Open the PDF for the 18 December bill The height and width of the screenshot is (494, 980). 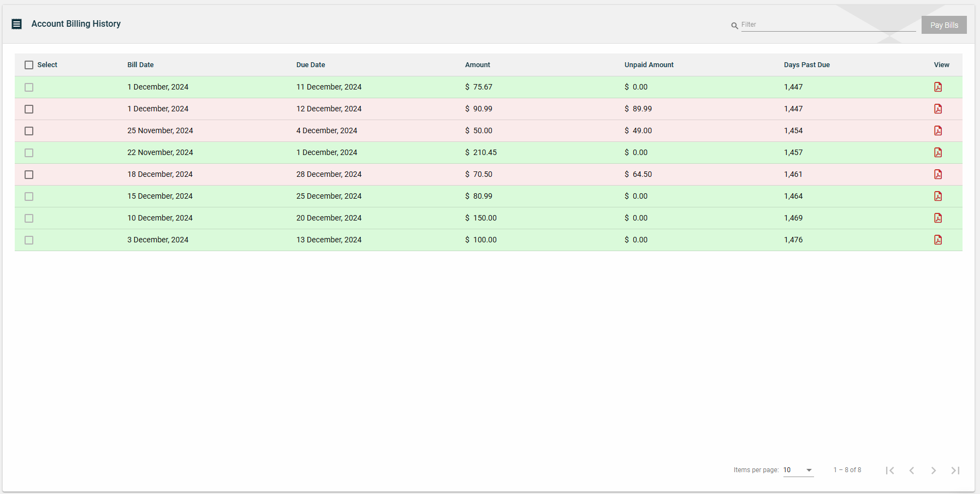click(x=939, y=174)
